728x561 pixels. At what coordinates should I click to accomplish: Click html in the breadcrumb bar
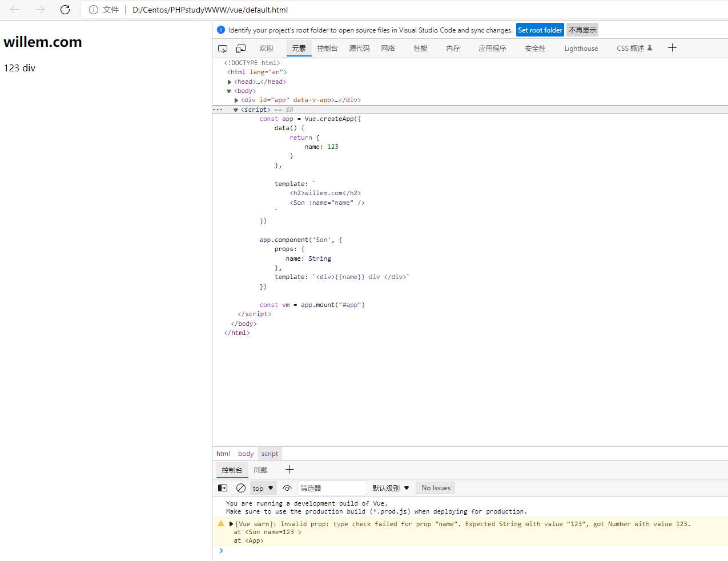tap(223, 454)
